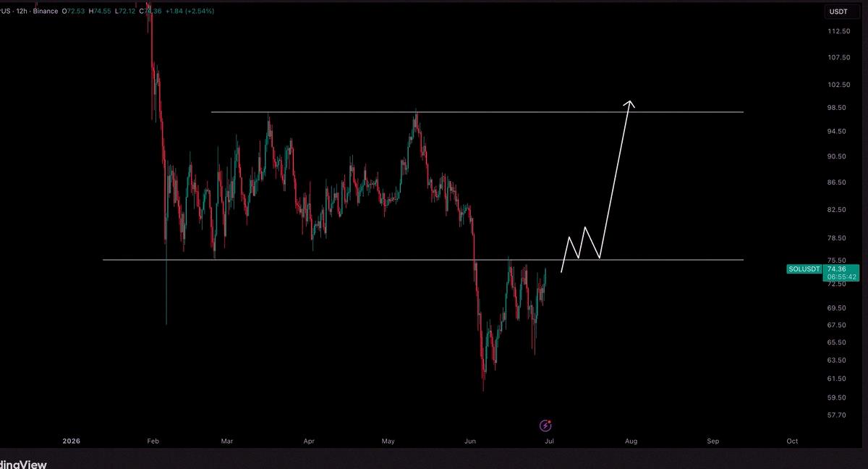Click the May label on time axis
The width and height of the screenshot is (868, 469).
pos(388,441)
